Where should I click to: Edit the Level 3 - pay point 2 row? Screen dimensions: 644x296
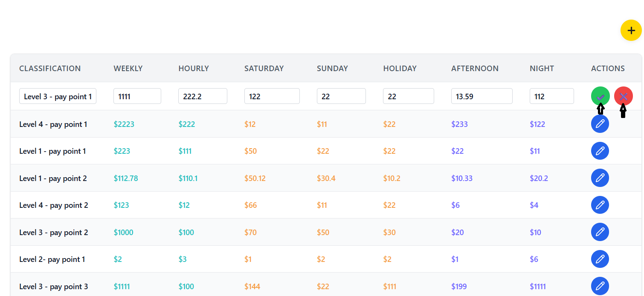600,232
